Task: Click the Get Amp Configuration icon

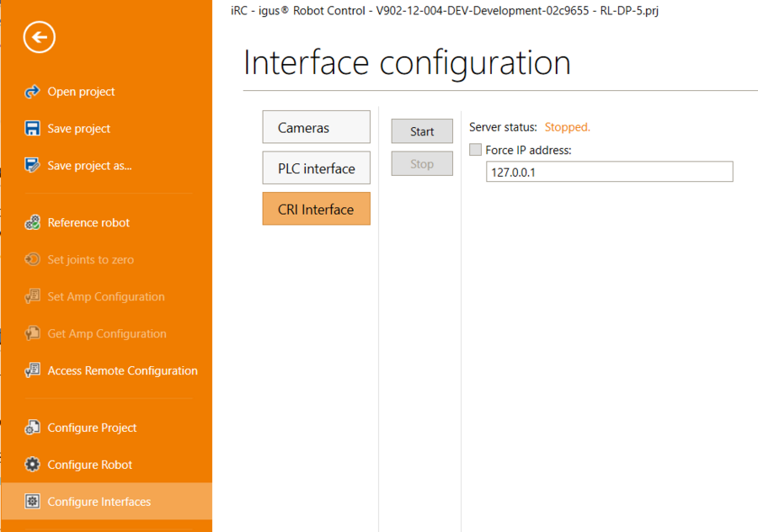Action: click(x=32, y=333)
